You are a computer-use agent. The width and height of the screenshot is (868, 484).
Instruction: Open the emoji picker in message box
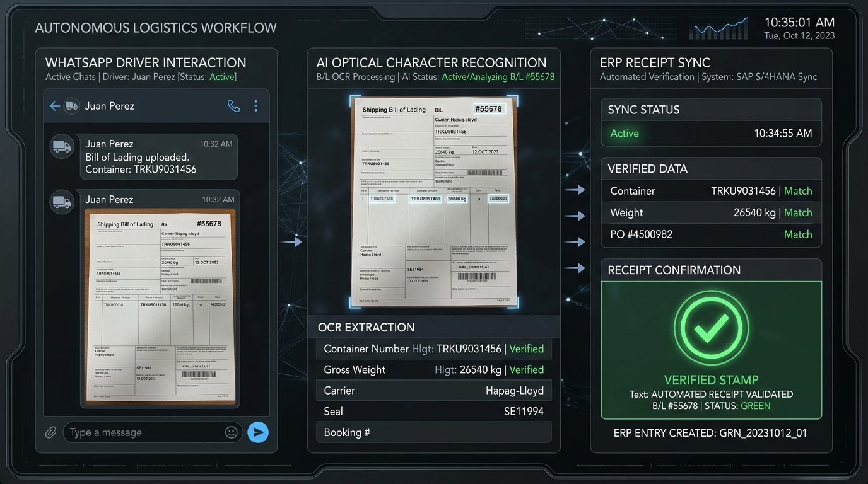(x=231, y=432)
